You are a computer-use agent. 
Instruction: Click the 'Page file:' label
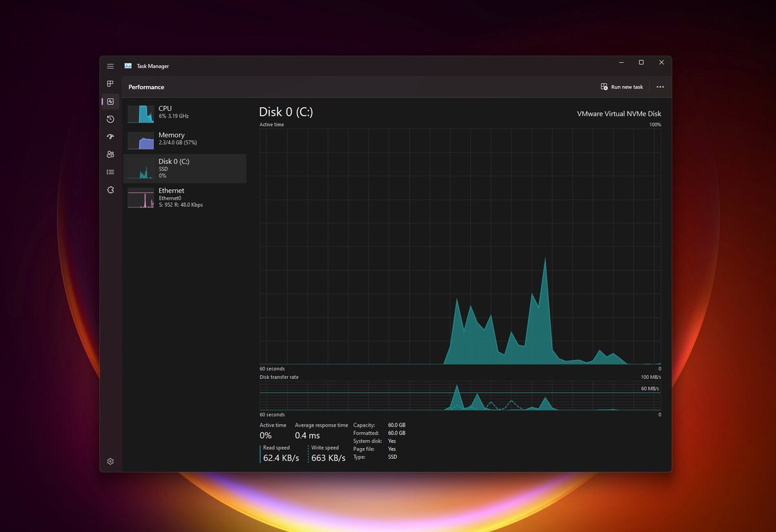tap(363, 449)
